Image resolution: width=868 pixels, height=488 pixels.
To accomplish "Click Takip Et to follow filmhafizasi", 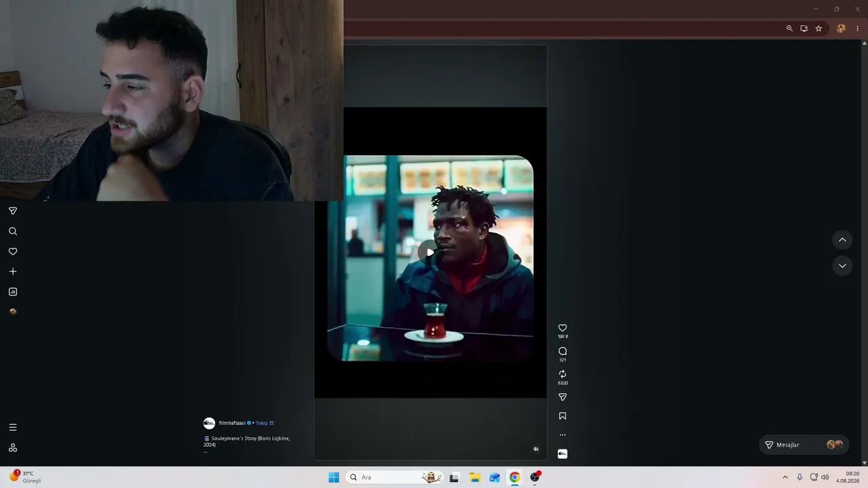I will 264,423.
